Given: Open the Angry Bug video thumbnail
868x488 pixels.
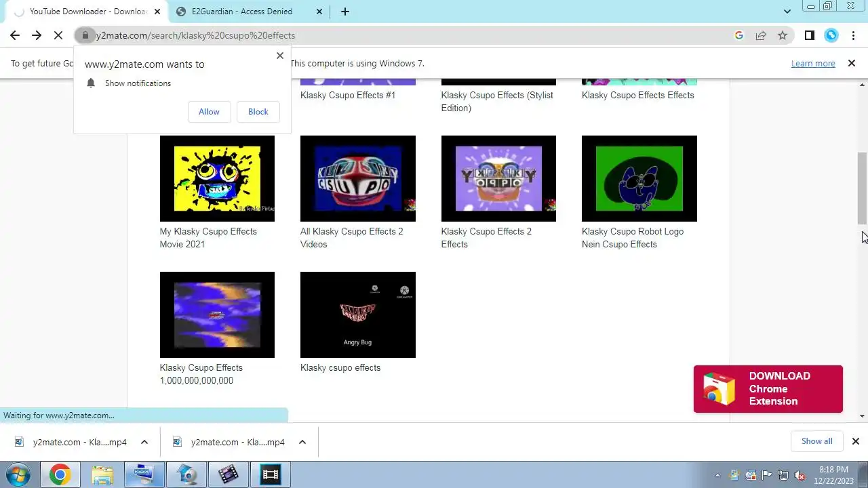Looking at the screenshot, I should pyautogui.click(x=358, y=314).
